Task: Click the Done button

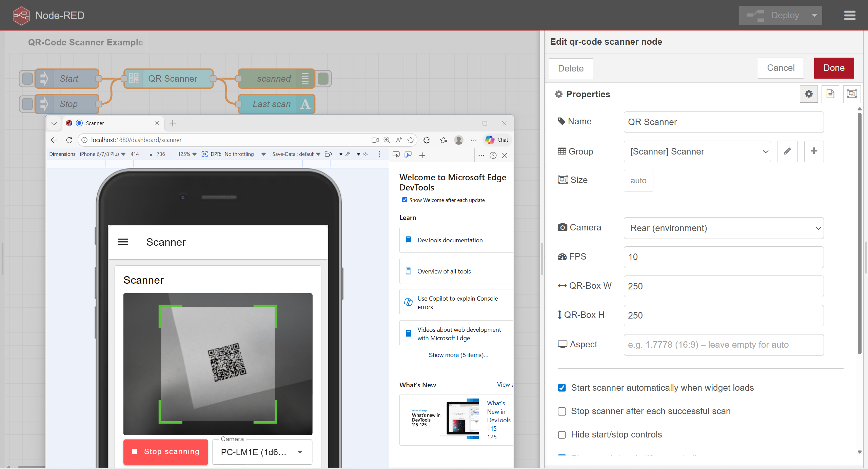Action: tap(834, 68)
